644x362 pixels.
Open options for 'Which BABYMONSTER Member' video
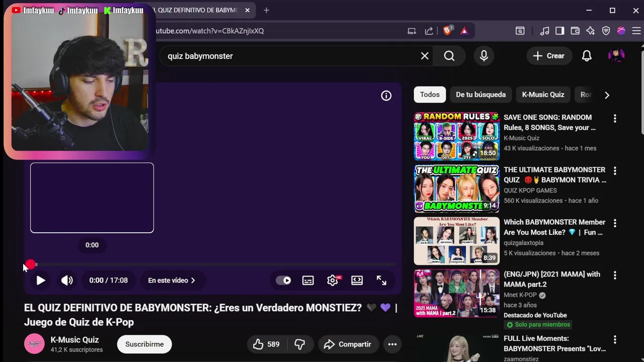[615, 223]
